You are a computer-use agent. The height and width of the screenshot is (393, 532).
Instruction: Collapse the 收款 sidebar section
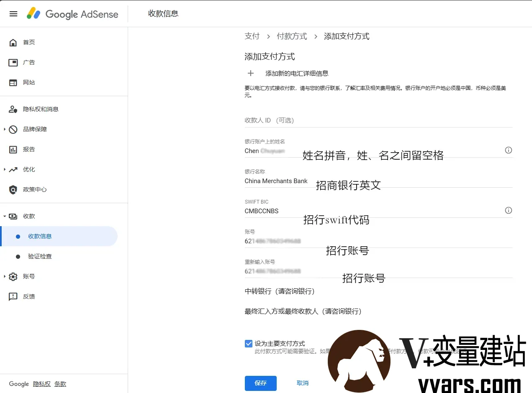[x=5, y=217]
